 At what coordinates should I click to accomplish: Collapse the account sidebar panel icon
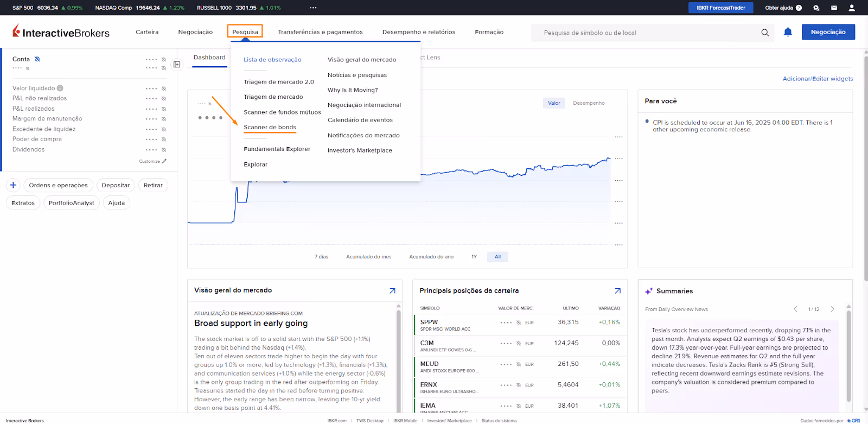point(177,64)
